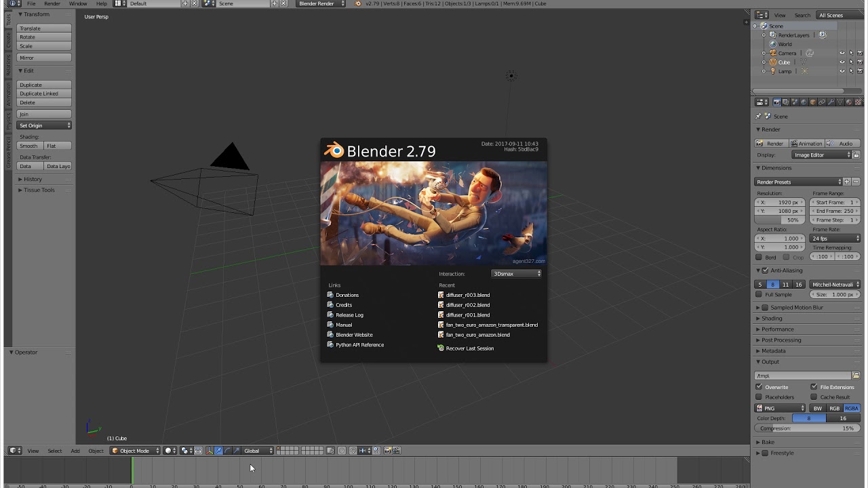Viewport: 868px width, 488px height.
Task: Select the scale manipulator icon
Action: tap(236, 451)
